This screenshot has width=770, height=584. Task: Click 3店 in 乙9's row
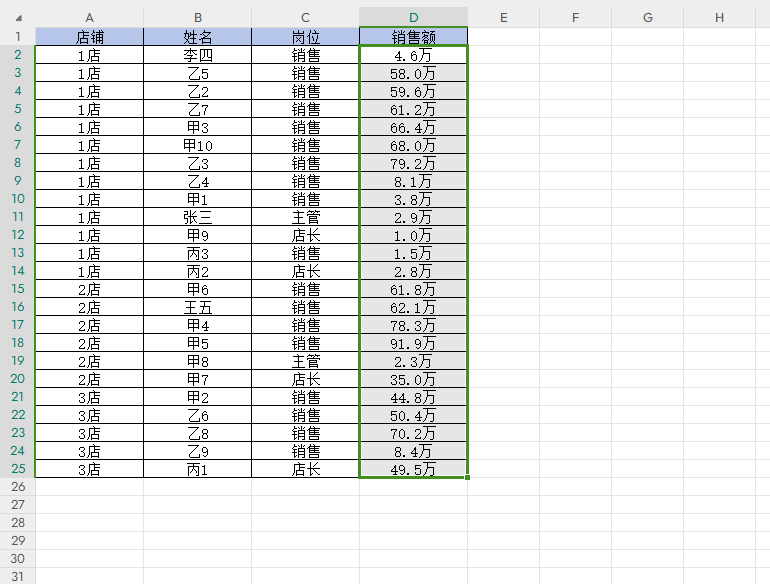[89, 451]
